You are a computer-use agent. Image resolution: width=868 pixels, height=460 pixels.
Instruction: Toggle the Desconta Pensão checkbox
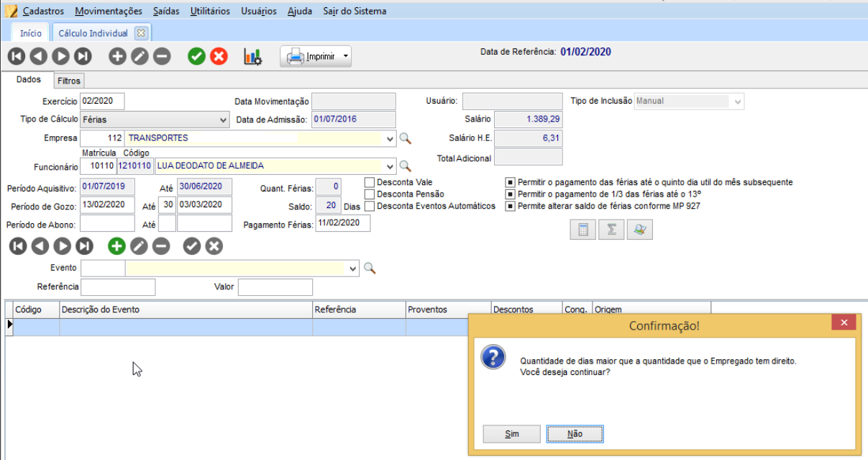[x=370, y=194]
